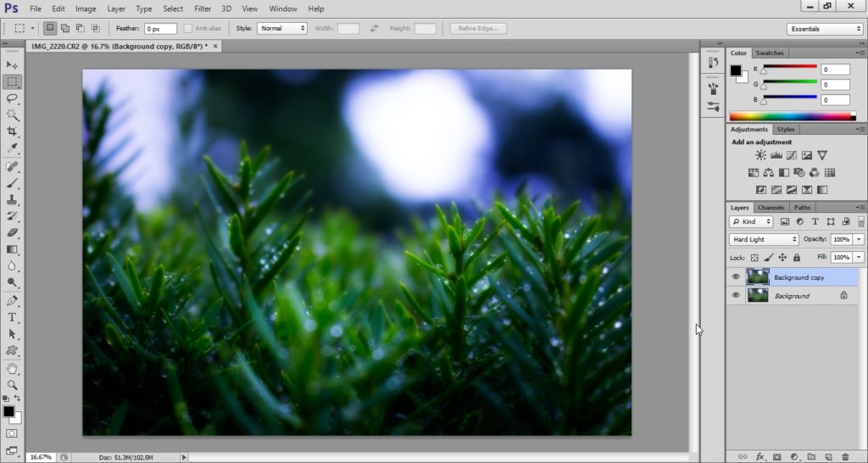Select the Horizontal Type tool
Screen dimensions: 868x463
[12, 317]
